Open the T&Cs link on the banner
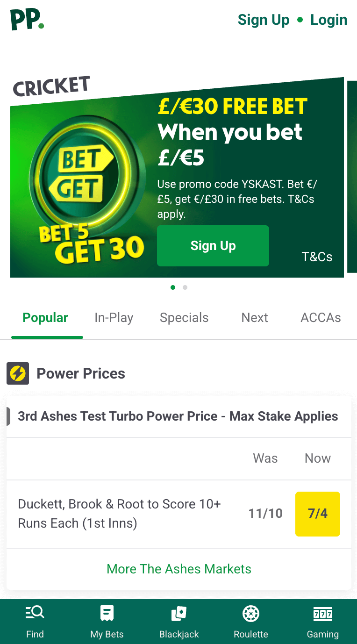The image size is (357, 644). pyautogui.click(x=317, y=257)
